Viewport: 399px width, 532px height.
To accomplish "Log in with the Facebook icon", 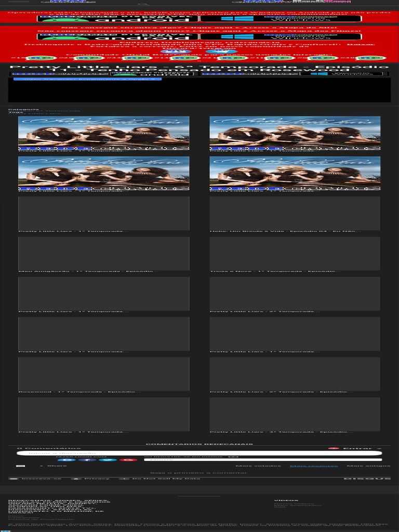I will [87, 460].
